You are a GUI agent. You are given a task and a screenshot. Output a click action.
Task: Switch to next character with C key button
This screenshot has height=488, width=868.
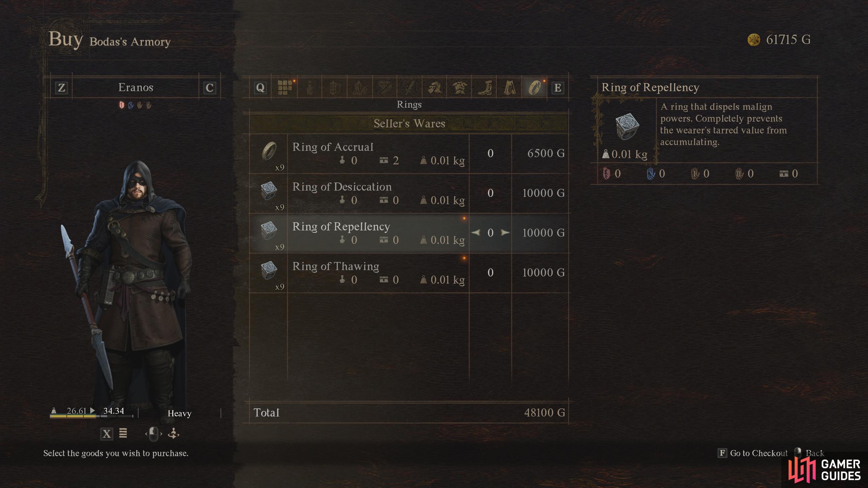(x=210, y=88)
